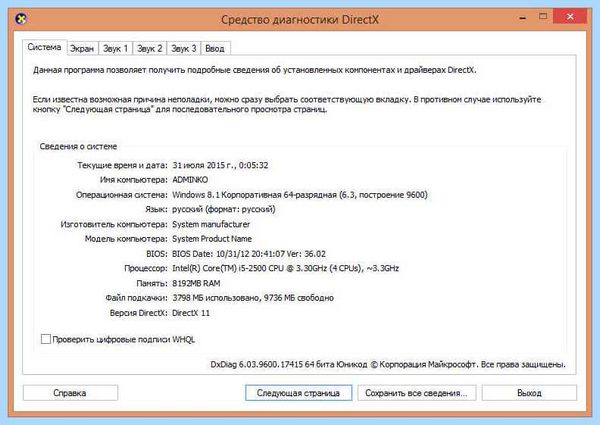The image size is (600, 425).
Task: Close the DirectX diagnostic window
Action: click(x=570, y=17)
